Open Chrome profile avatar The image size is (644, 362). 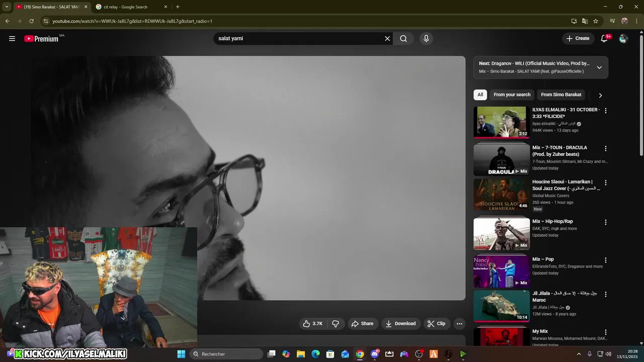click(624, 21)
